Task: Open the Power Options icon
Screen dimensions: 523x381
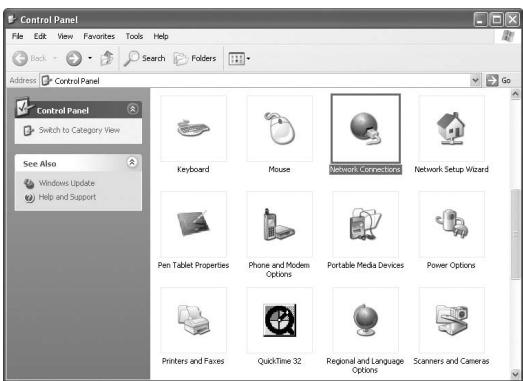Action: coord(451,224)
